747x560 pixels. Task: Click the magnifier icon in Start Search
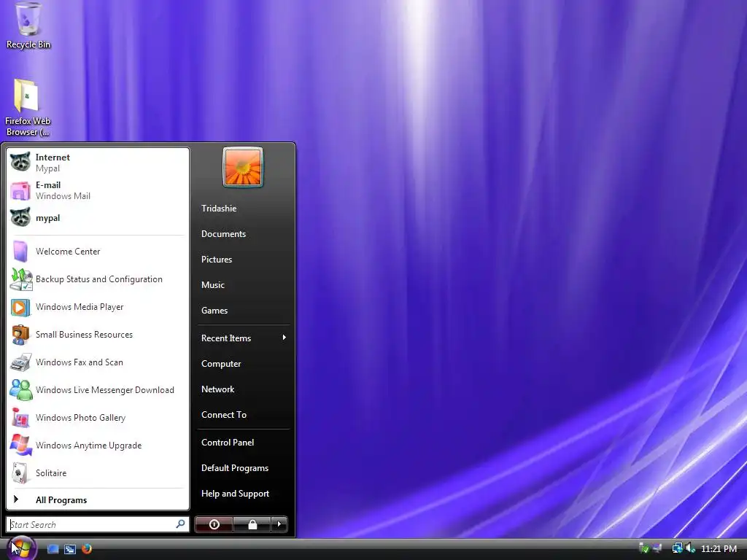pos(181,524)
